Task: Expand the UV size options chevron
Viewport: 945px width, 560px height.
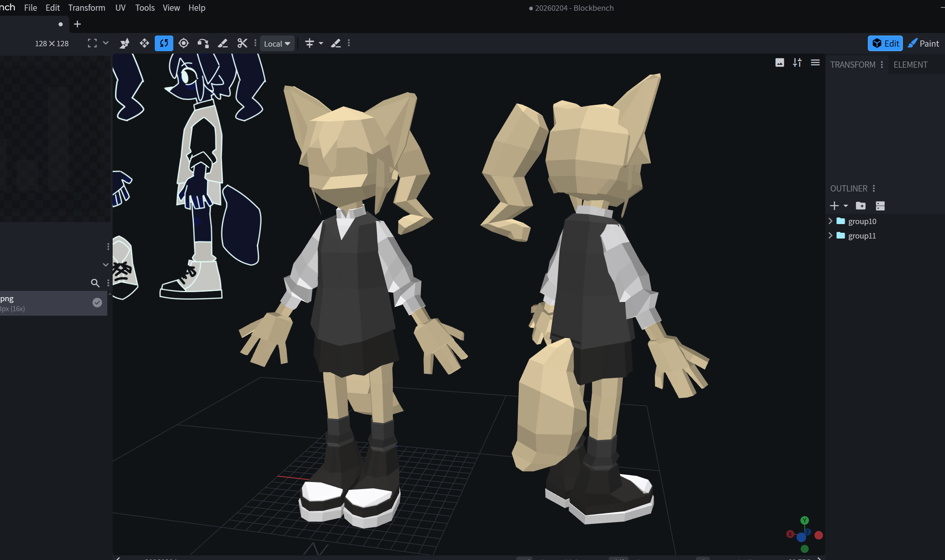Action: [x=106, y=43]
